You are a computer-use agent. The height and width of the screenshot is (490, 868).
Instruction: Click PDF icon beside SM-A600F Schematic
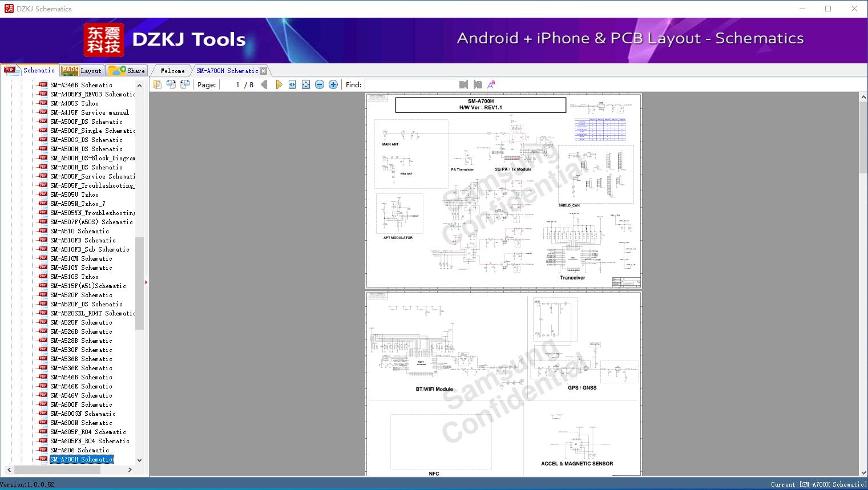click(x=43, y=404)
